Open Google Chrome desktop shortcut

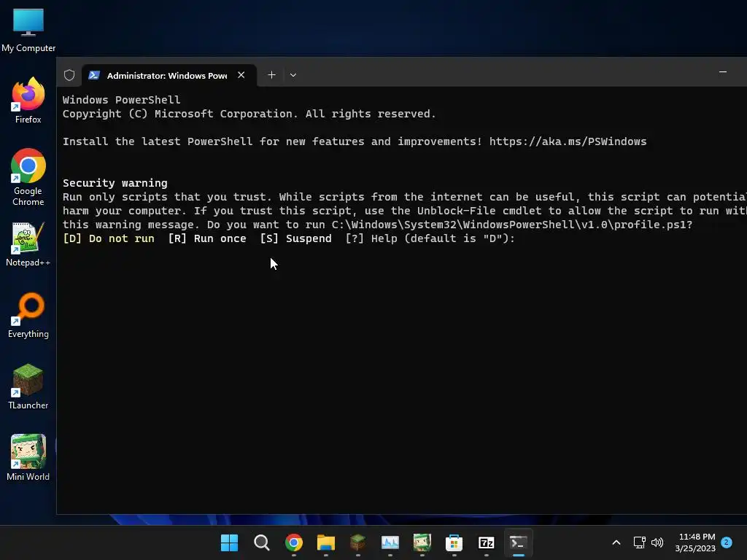tap(28, 176)
